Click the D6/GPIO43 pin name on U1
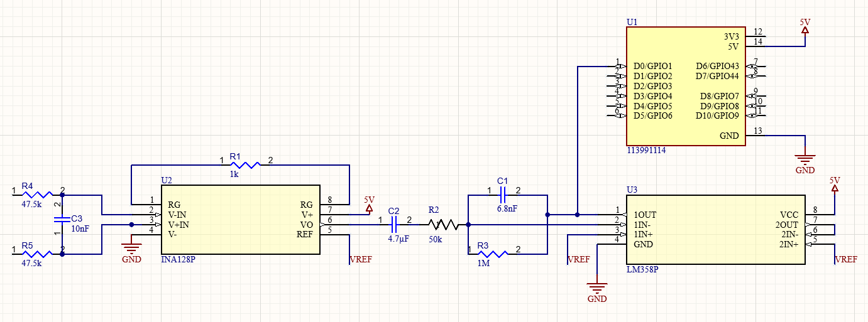This screenshot has height=322, width=868. click(x=717, y=66)
